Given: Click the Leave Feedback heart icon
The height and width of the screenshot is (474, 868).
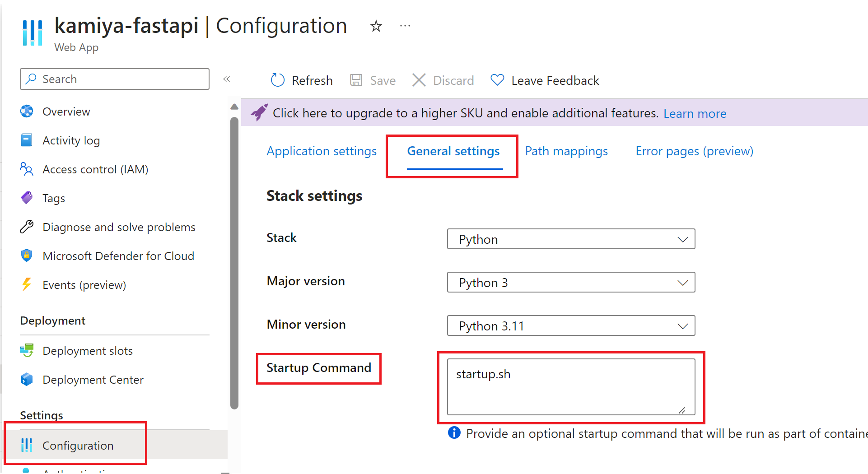Looking at the screenshot, I should [497, 80].
